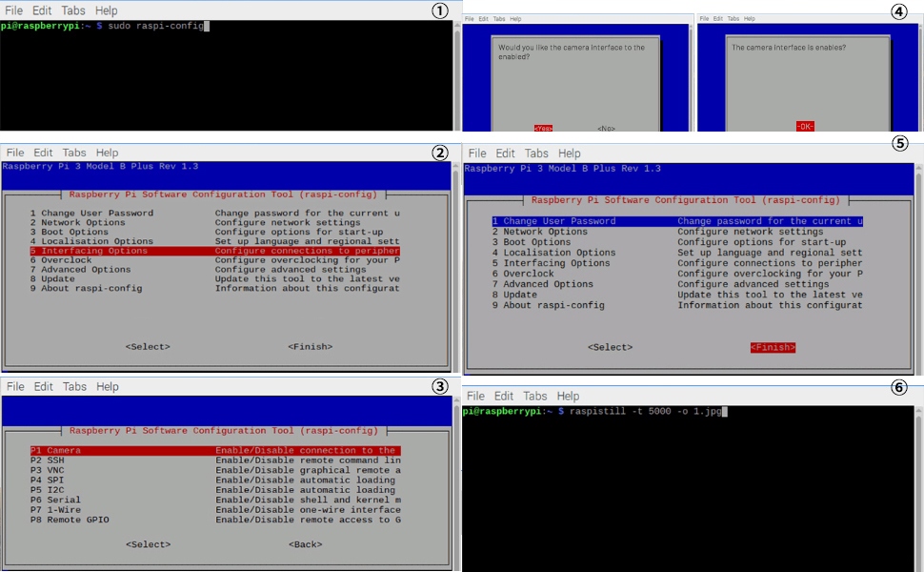Select 'P6 Serial' interface entry

click(215, 500)
